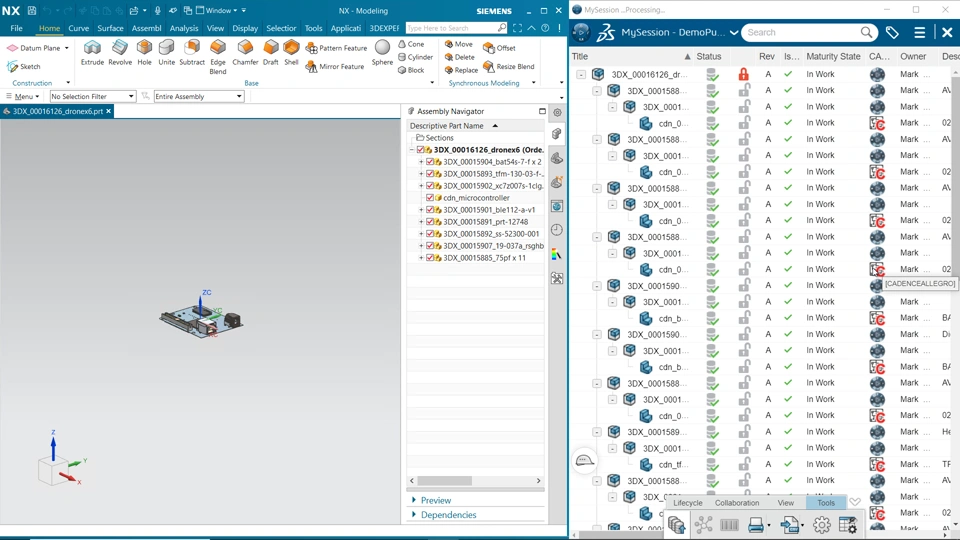The image size is (960, 540).
Task: Select the Offset region tool
Action: (499, 48)
